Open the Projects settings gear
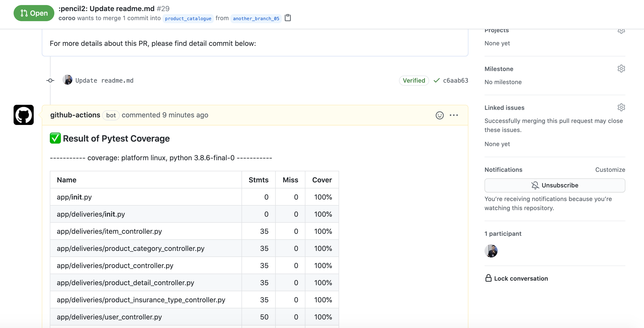 pos(621,31)
